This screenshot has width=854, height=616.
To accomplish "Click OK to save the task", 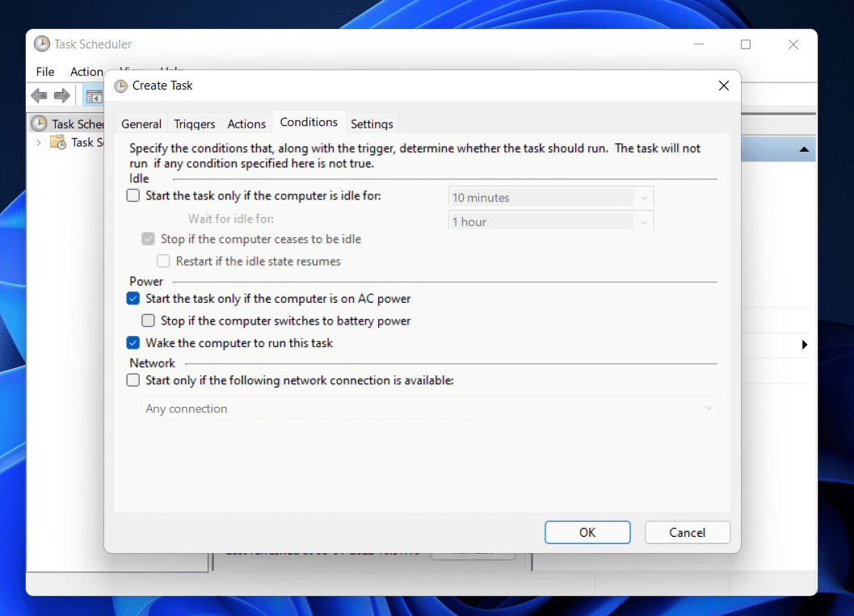I will click(x=587, y=532).
